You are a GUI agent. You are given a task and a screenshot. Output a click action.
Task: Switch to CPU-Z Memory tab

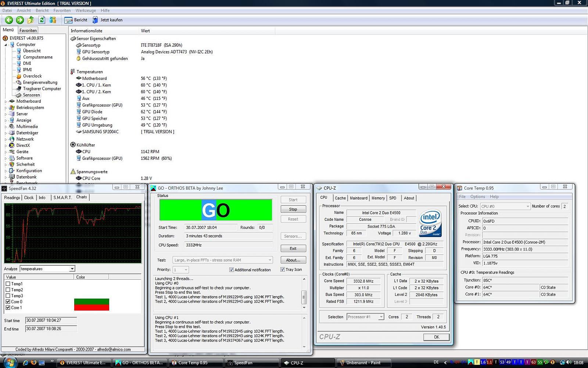point(378,198)
